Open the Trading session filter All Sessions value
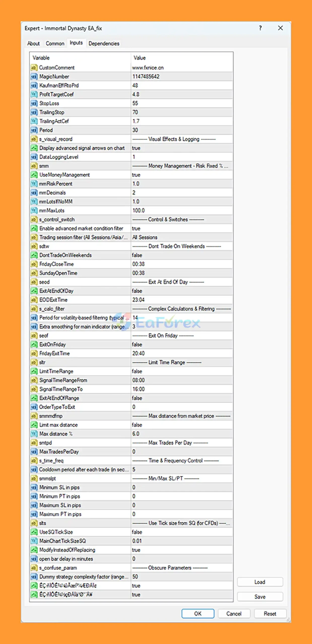Image resolution: width=312 pixels, height=644 pixels. tap(181, 237)
